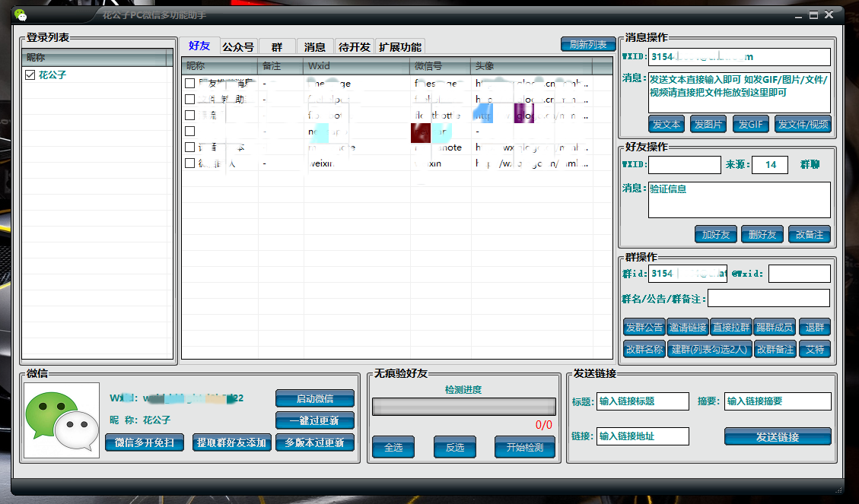Click the 发文件/视频 button
This screenshot has height=504, width=859.
[803, 124]
